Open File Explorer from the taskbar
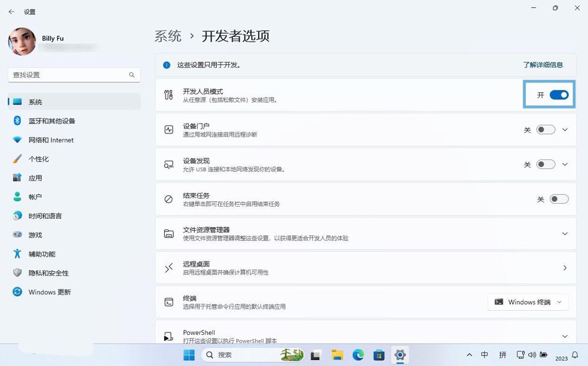This screenshot has width=588, height=366. coord(337,355)
